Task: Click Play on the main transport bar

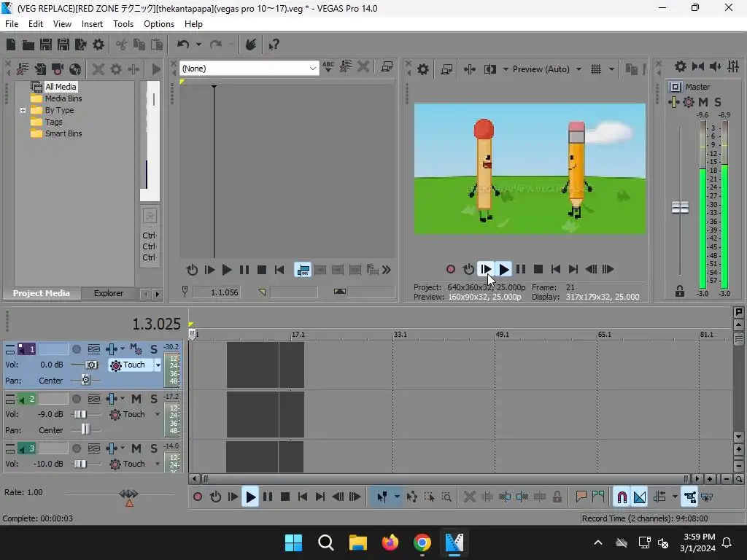Action: click(250, 497)
